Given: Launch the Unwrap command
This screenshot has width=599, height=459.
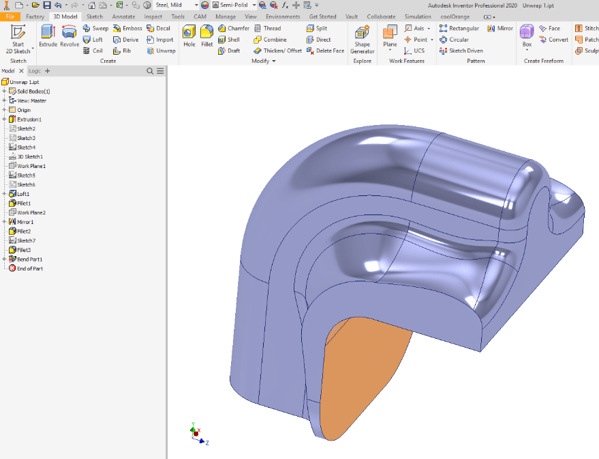Looking at the screenshot, I should pos(161,50).
